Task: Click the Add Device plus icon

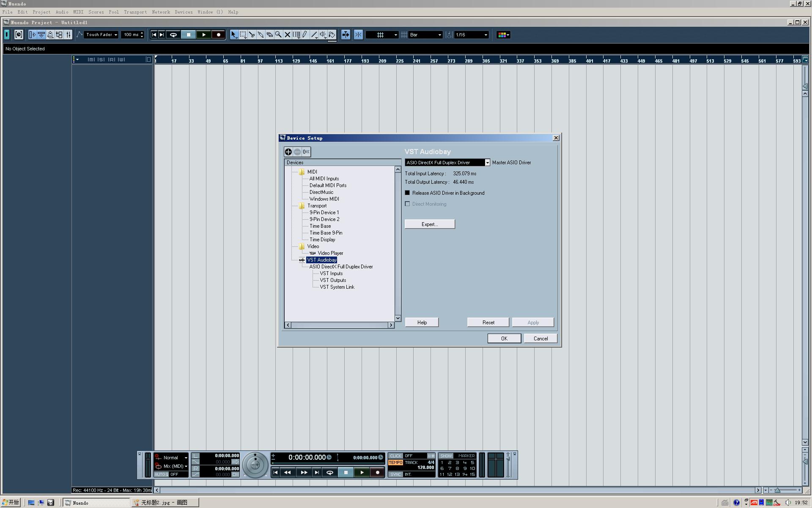Action: [288, 152]
